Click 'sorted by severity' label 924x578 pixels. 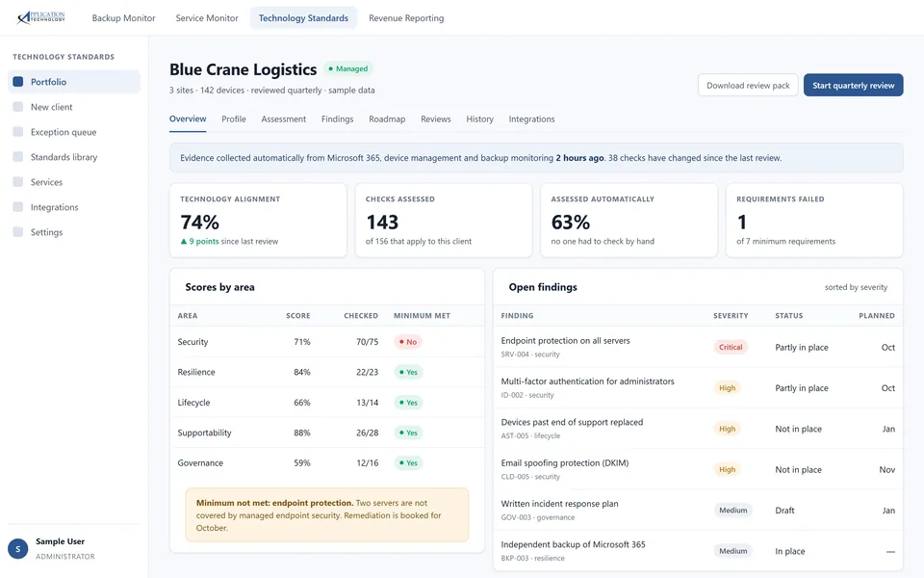[856, 287]
